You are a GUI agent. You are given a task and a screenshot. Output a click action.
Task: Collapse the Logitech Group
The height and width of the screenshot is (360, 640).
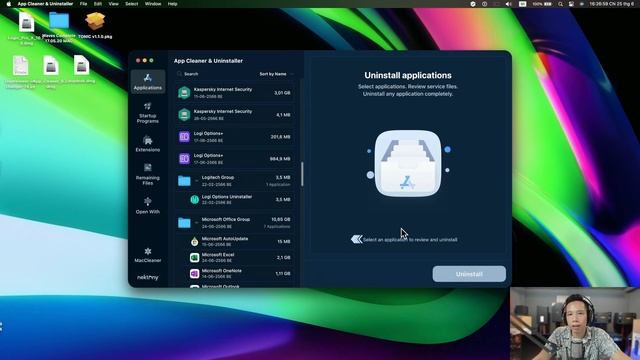pos(196,181)
